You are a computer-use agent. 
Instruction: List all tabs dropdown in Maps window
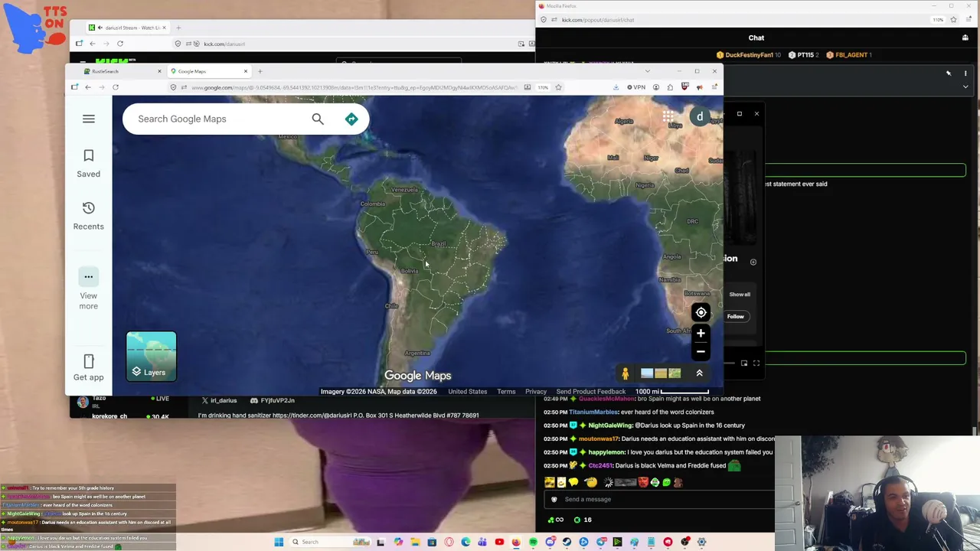pyautogui.click(x=648, y=71)
